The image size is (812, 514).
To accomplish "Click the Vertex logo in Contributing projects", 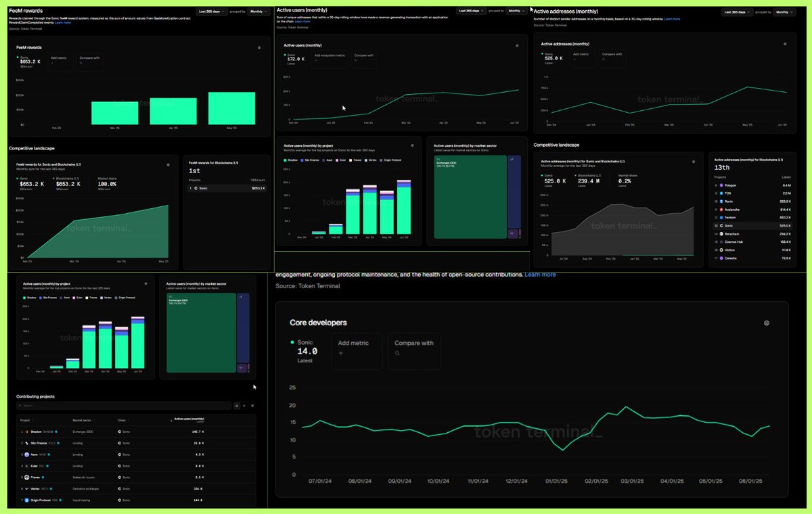I will click(x=28, y=488).
